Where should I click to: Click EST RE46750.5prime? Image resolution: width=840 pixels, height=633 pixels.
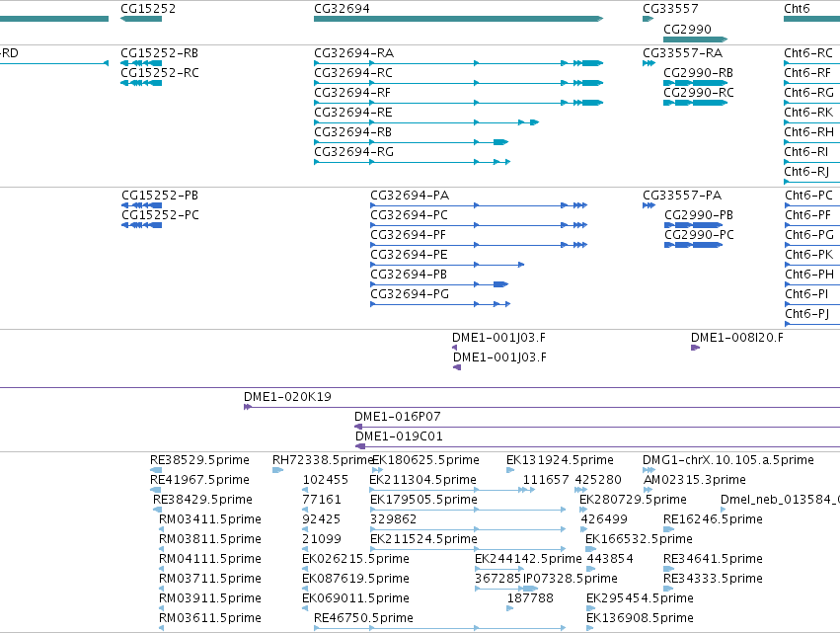coord(364,618)
